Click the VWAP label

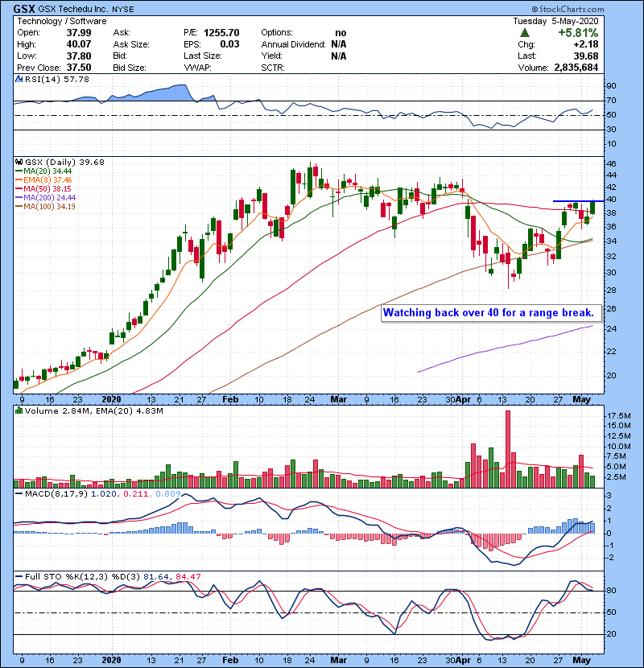[x=197, y=68]
